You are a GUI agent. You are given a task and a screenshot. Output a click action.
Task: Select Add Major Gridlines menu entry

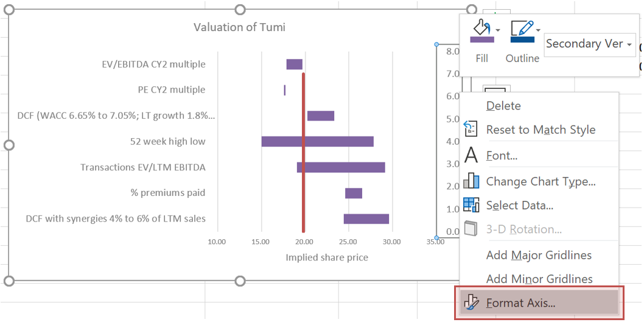[539, 255]
